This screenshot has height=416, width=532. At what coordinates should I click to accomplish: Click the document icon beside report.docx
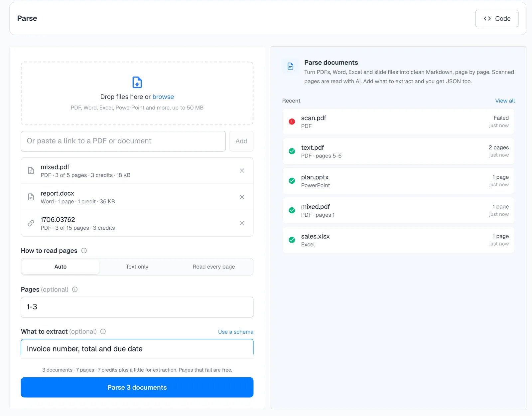(x=31, y=197)
